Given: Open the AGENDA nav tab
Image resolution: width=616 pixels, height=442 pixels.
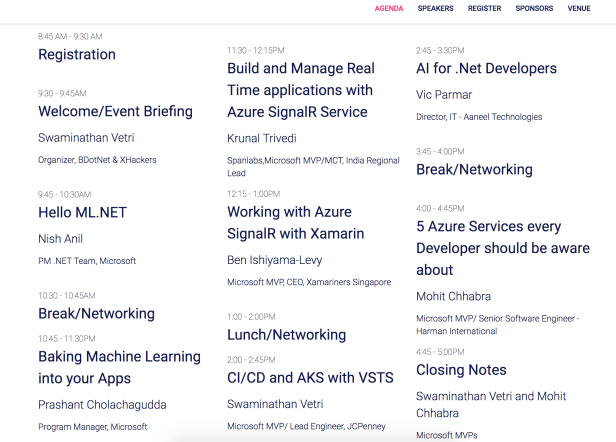Looking at the screenshot, I should point(389,8).
